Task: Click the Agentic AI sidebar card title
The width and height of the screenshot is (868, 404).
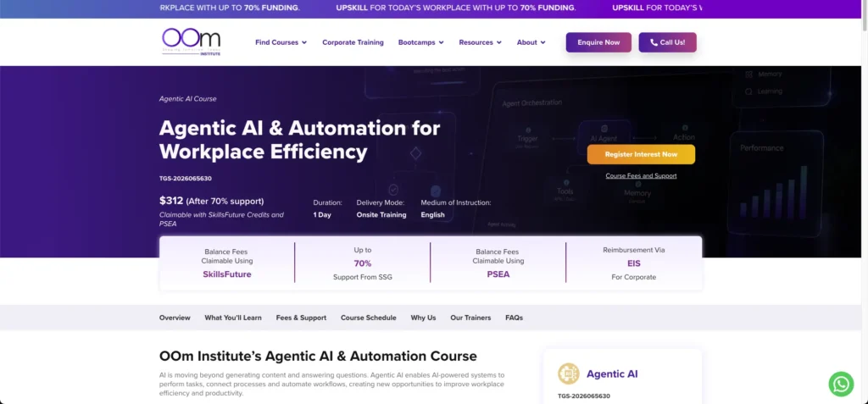Action: 612,374
